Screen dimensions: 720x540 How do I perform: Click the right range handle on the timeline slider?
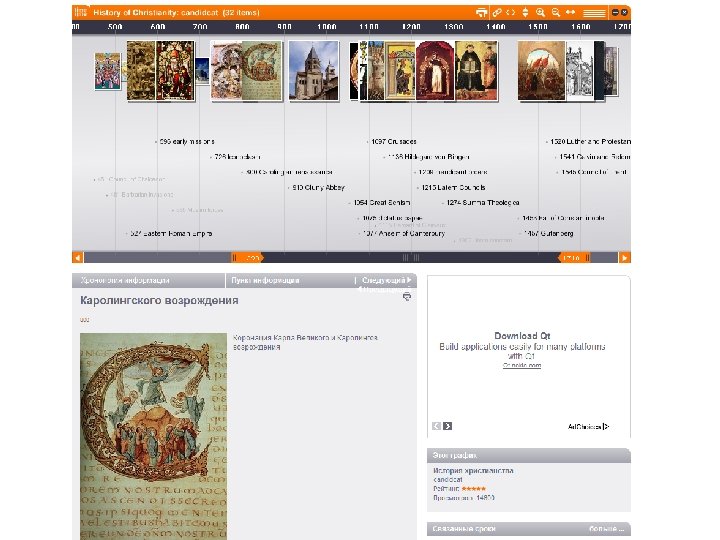coord(574,258)
